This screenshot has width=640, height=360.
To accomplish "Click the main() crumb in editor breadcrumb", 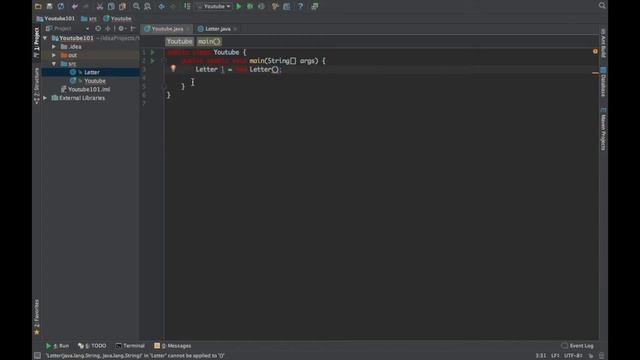I will point(209,41).
